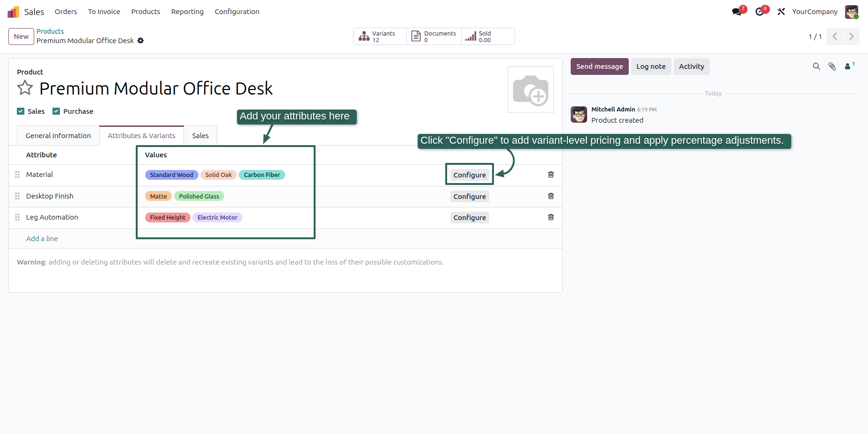
Task: Delete the Desktop Finish attribute row
Action: click(551, 196)
